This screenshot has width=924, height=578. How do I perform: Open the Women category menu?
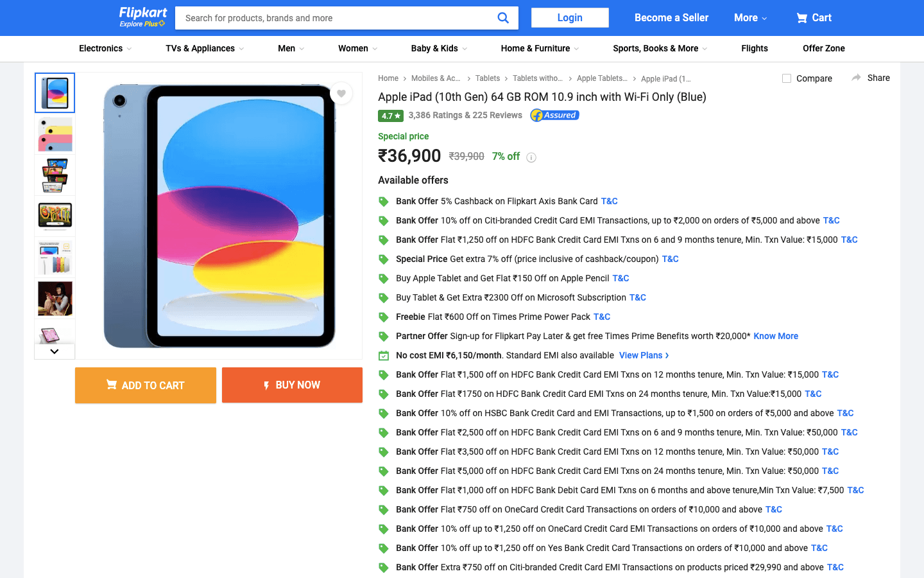click(357, 48)
